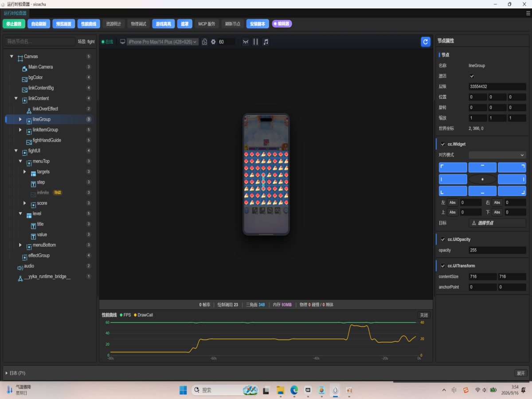The height and width of the screenshot is (399, 532).
Task: Expand the linkItemGroup tree node
Action: 20,130
